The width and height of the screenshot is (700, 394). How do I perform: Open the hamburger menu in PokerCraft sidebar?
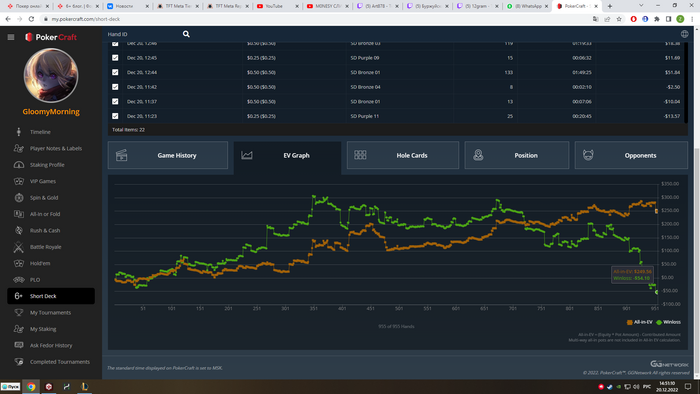pos(11,37)
